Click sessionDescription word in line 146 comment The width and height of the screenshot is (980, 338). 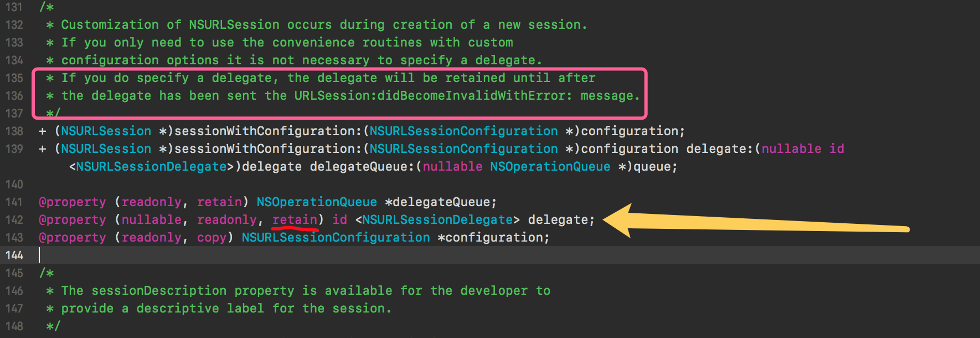pyautogui.click(x=159, y=291)
